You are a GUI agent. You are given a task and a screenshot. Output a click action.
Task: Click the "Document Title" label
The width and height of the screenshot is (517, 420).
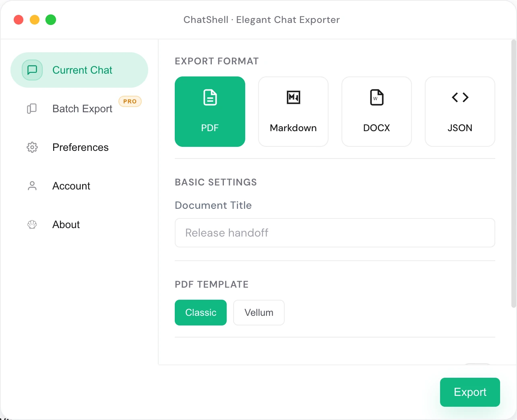(213, 205)
